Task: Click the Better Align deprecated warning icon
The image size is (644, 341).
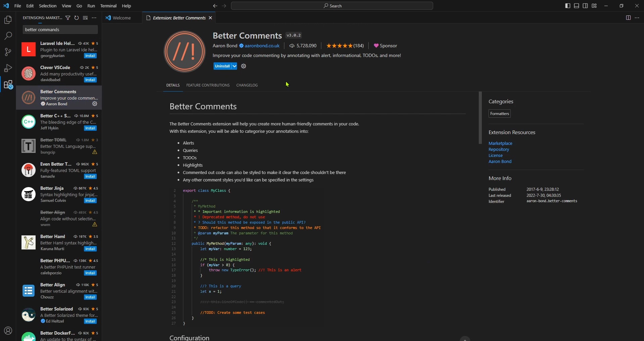Action: pos(95,225)
